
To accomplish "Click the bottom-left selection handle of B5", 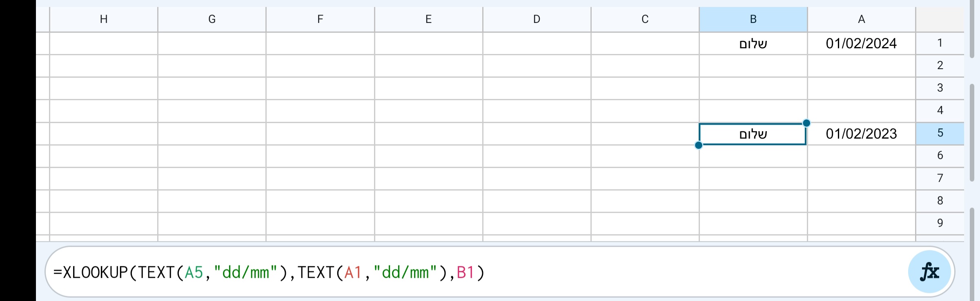I will tap(699, 145).
